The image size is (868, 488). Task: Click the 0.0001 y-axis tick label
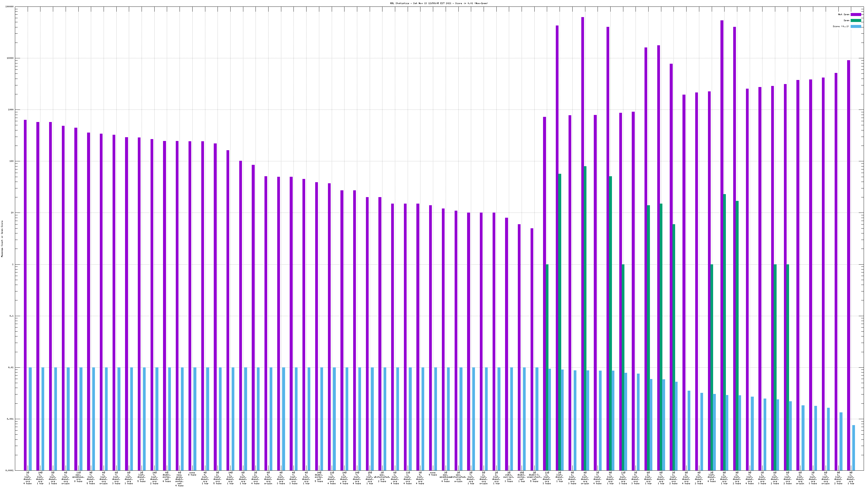10,470
